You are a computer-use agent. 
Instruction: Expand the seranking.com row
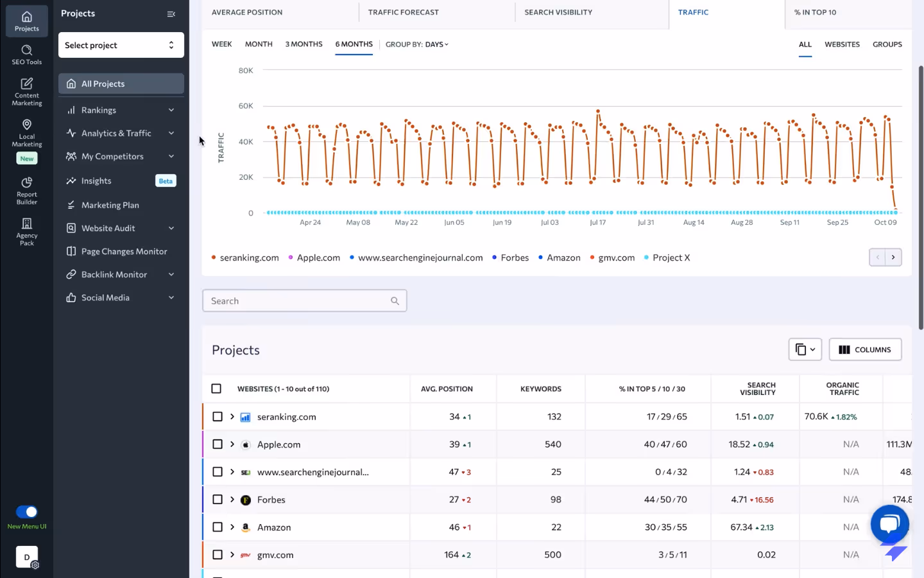click(x=232, y=417)
